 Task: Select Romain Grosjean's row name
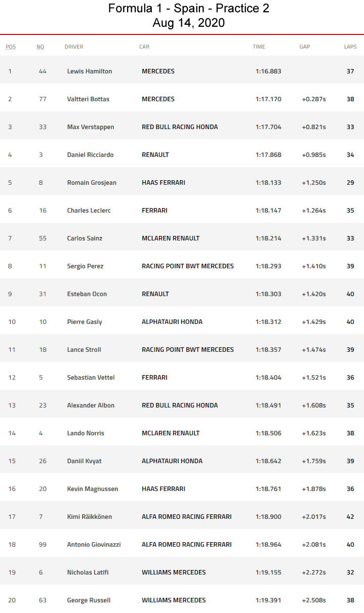(92, 183)
